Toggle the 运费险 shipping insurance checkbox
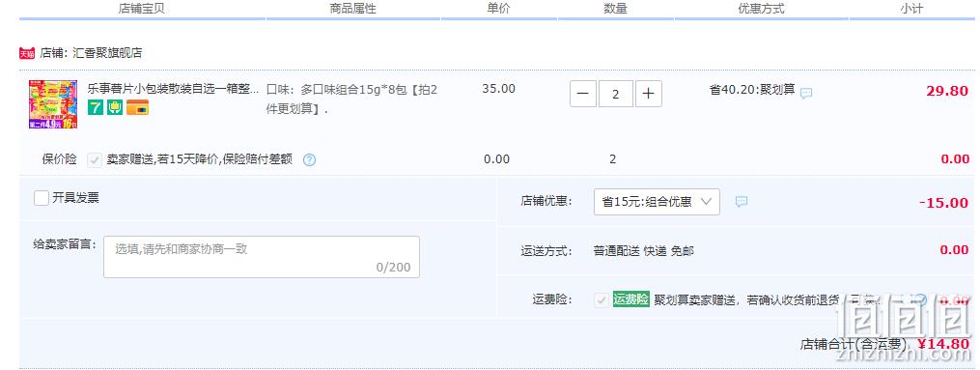The height and width of the screenshot is (370, 980). (x=602, y=300)
